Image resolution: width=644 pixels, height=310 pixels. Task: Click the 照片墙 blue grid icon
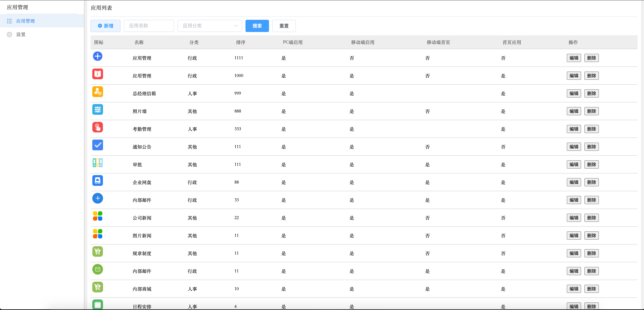coord(97,109)
